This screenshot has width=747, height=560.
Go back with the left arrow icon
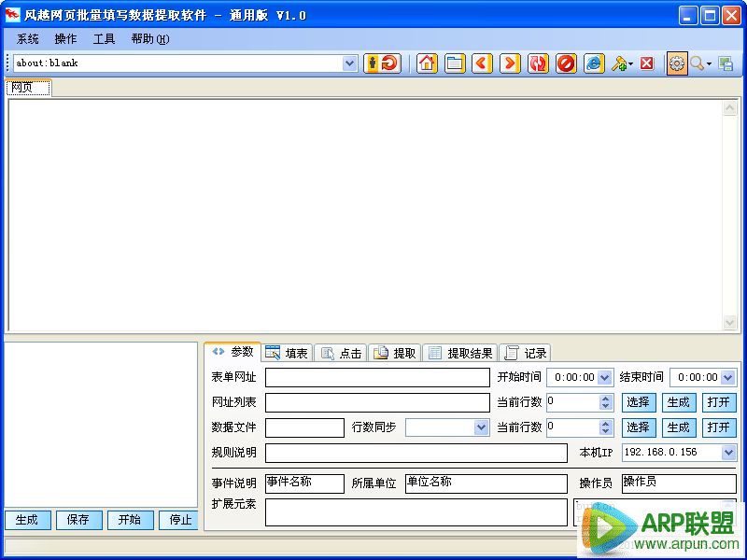pos(482,63)
